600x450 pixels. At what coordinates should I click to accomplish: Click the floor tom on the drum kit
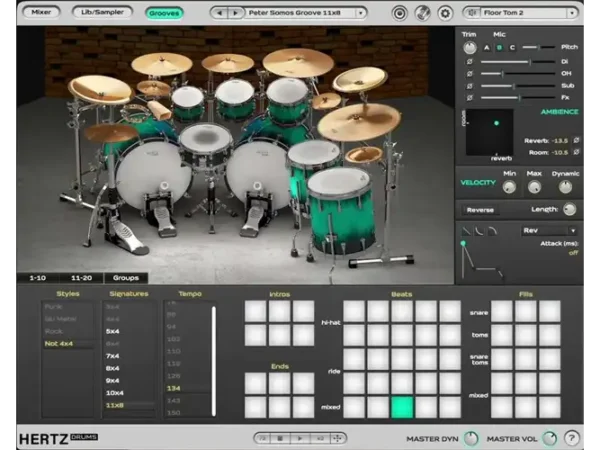[x=340, y=210]
